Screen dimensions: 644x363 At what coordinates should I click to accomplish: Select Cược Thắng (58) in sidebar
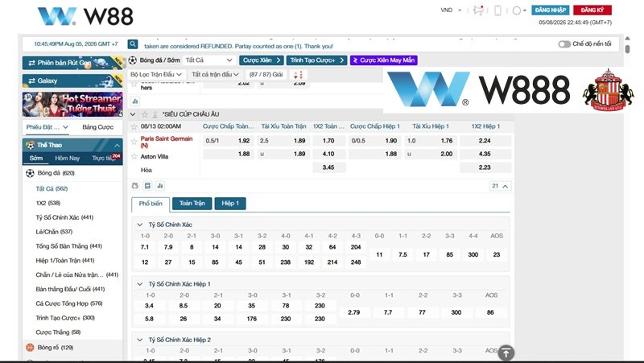click(58, 332)
